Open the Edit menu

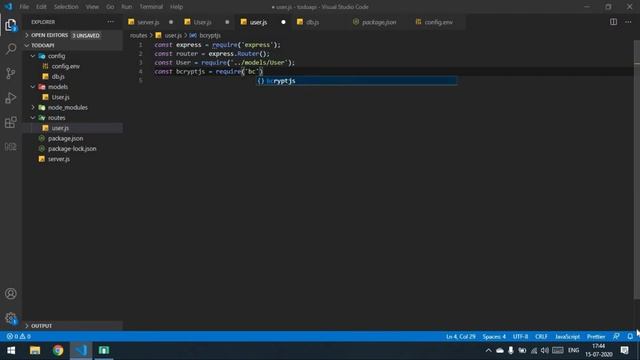(x=41, y=7)
